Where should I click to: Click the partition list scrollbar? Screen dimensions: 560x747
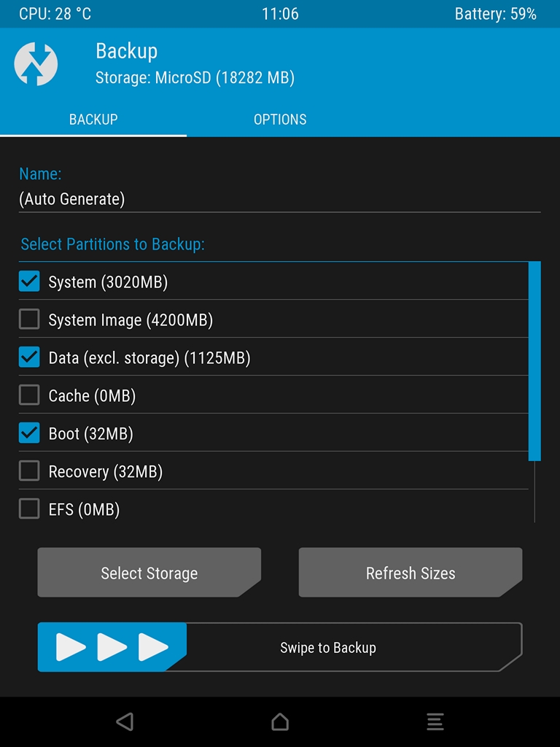[534, 361]
